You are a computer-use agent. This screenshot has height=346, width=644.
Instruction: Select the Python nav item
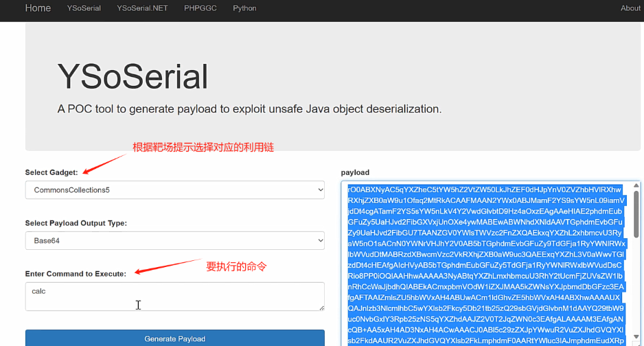[x=244, y=8]
